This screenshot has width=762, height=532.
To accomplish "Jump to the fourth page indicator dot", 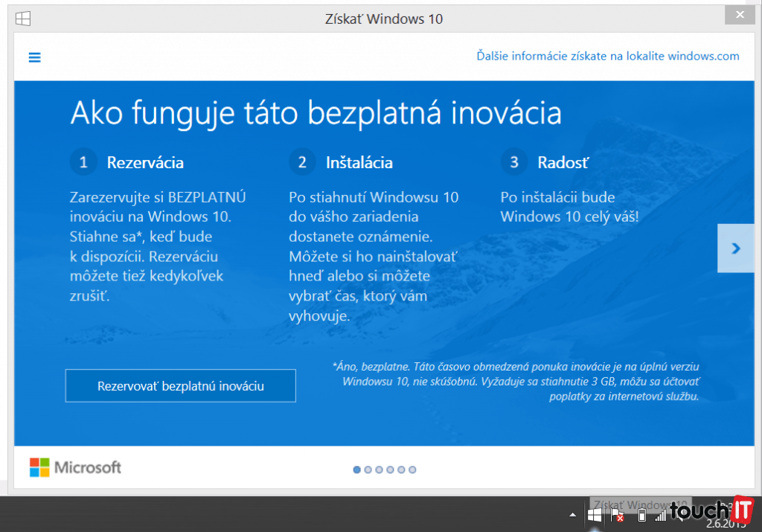I will 391,469.
